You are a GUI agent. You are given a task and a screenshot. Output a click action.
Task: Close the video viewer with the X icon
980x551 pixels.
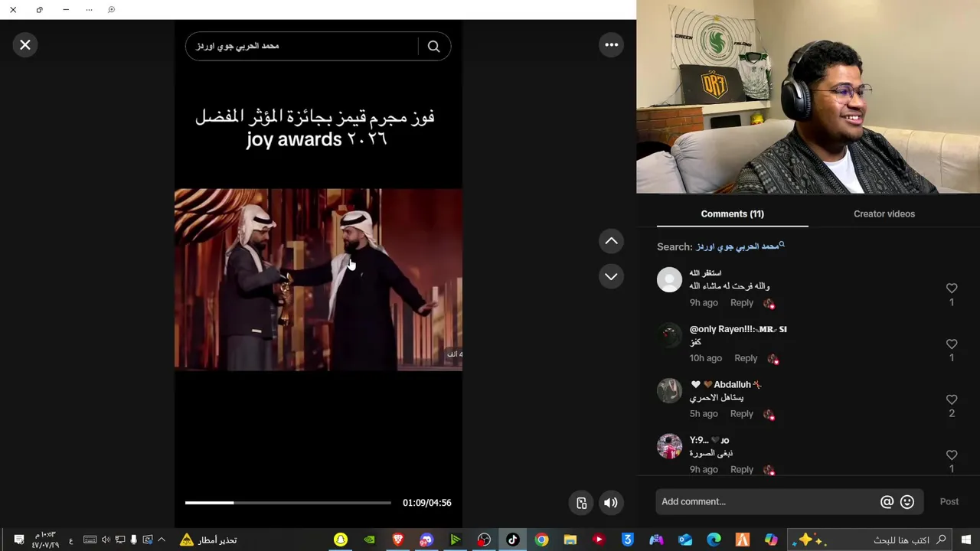click(25, 45)
